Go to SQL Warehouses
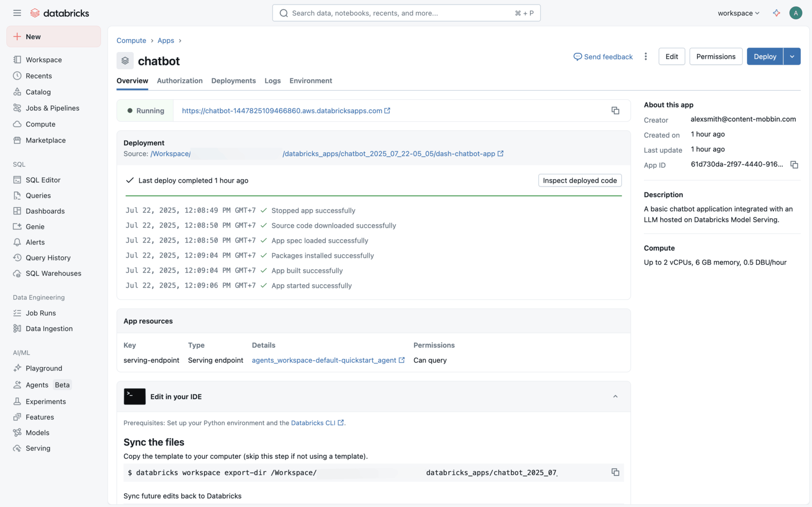Screen dimensions: 812x507 (x=53, y=273)
